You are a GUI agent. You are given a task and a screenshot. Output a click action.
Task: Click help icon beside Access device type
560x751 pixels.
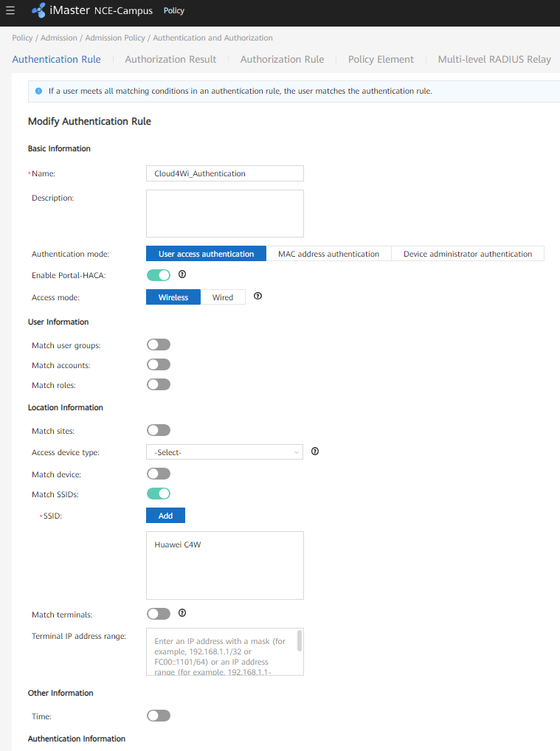(315, 451)
